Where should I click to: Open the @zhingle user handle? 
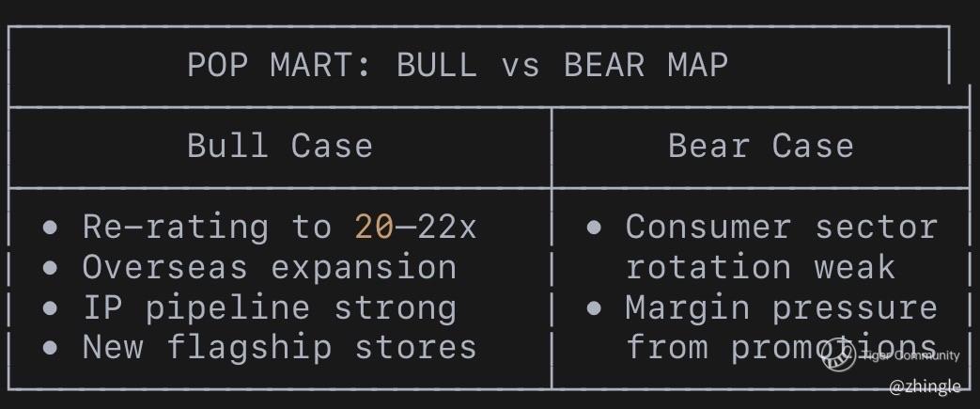[x=925, y=387]
